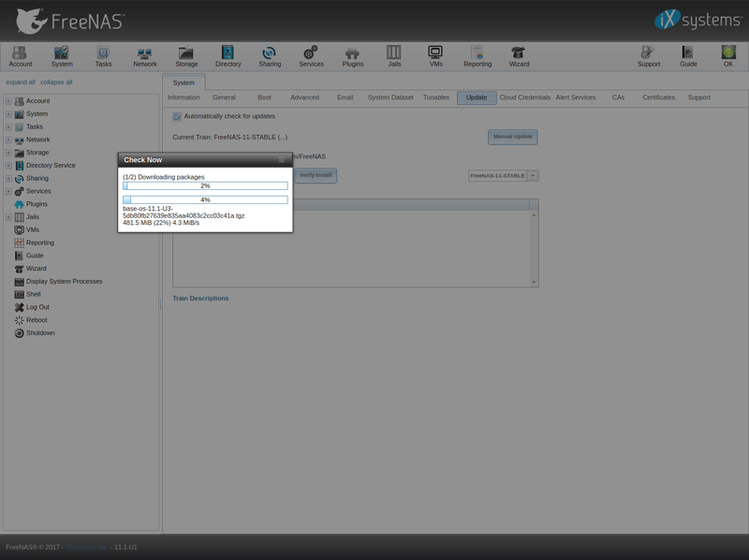Viewport: 749px width, 560px height.
Task: Switch to the Certificates tab
Action: click(x=659, y=97)
